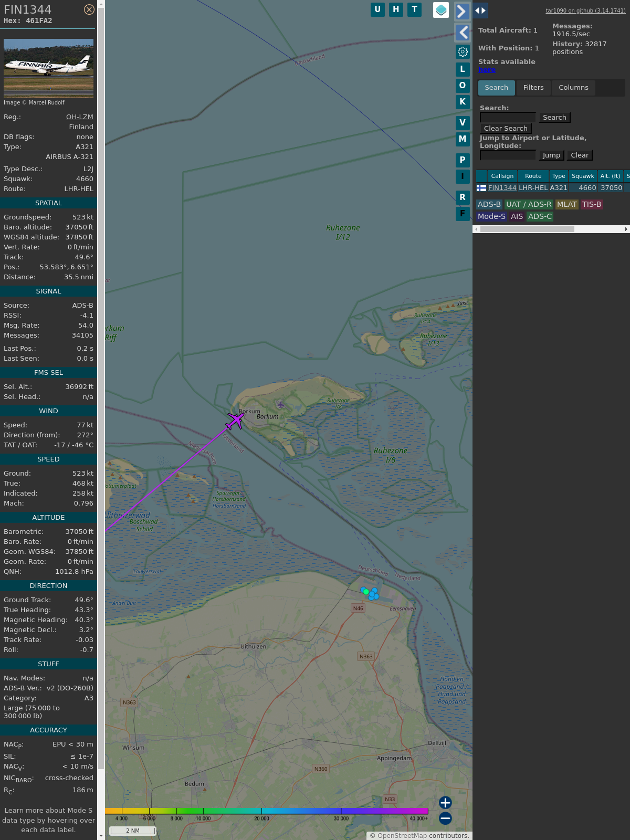Toggle the O map option
The width and height of the screenshot is (630, 840).
[463, 86]
